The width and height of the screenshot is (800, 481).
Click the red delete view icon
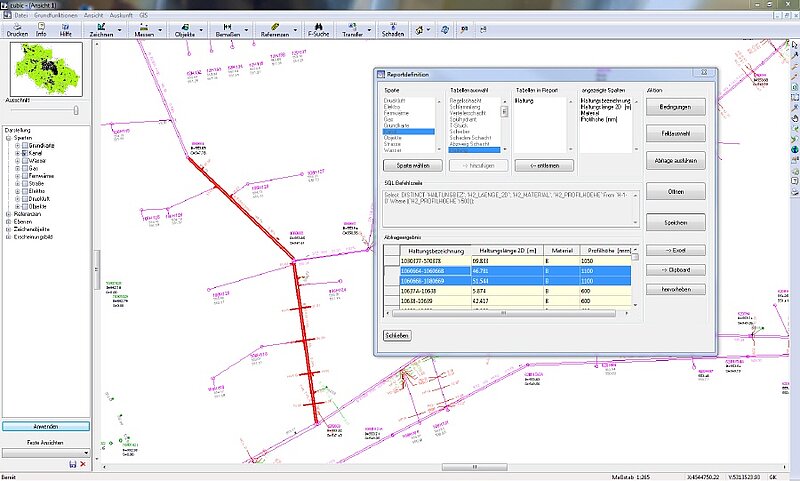tap(83, 464)
